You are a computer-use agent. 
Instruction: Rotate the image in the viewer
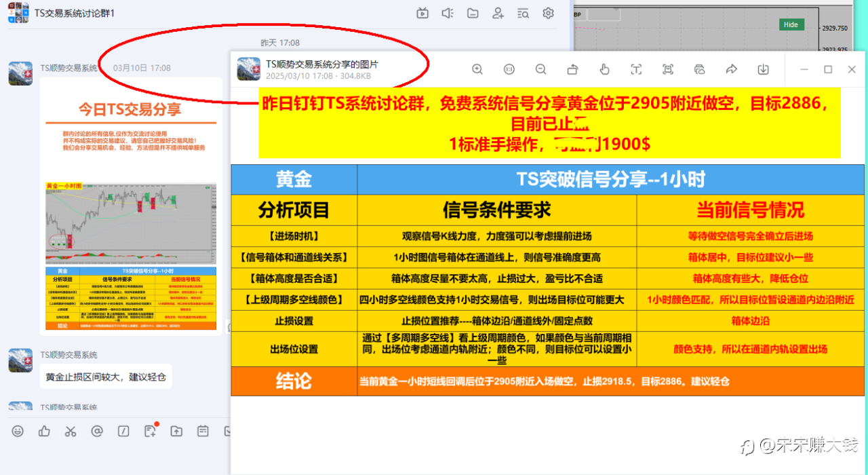coord(572,69)
